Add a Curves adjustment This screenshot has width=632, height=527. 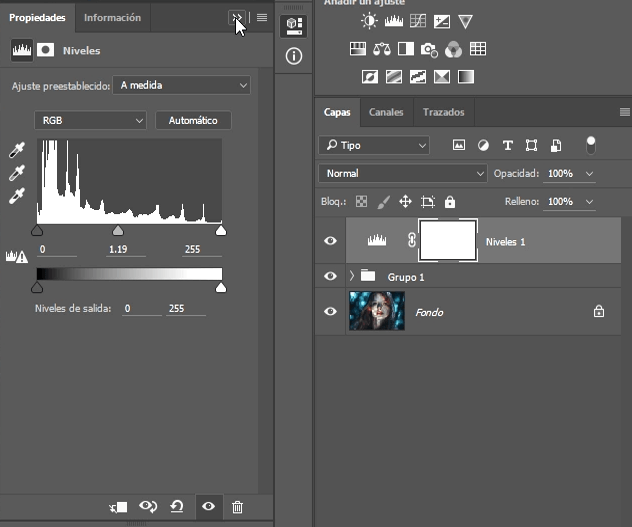pyautogui.click(x=418, y=21)
